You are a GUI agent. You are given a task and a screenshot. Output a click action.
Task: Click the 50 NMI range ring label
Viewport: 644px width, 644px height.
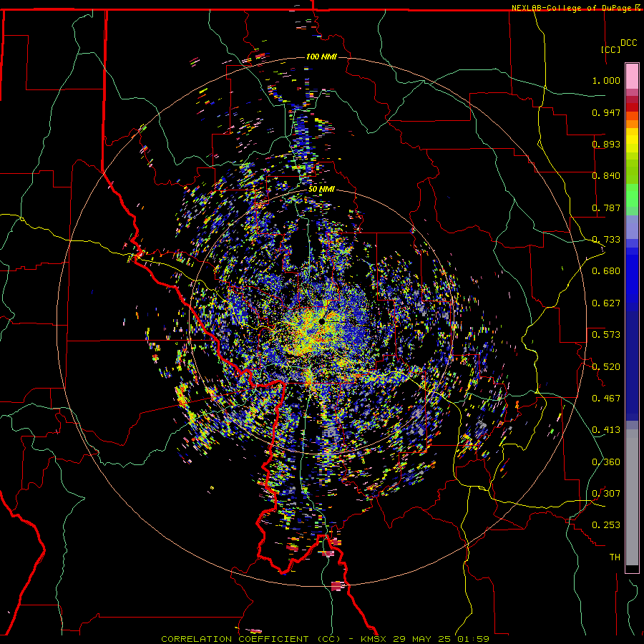coord(321,190)
